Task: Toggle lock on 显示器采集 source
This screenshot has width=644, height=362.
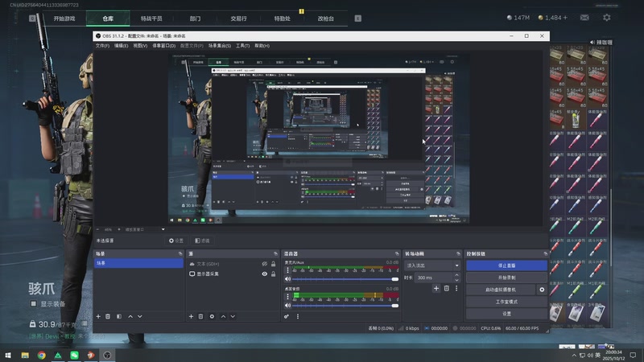Action: 273,274
